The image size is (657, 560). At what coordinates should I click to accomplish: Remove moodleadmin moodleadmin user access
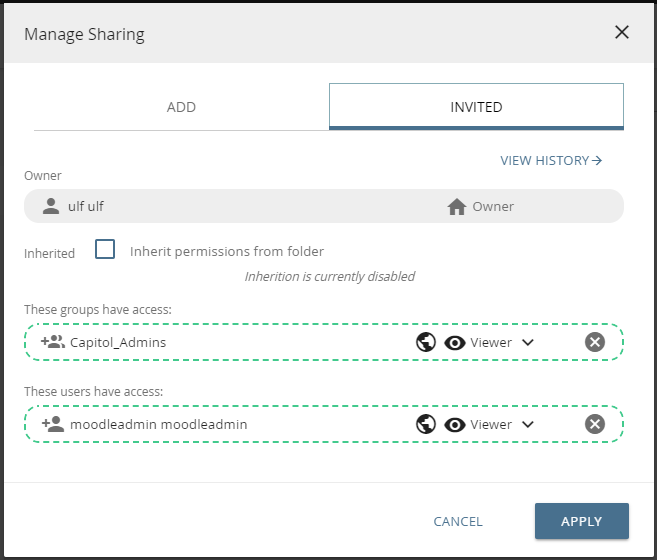tap(595, 424)
